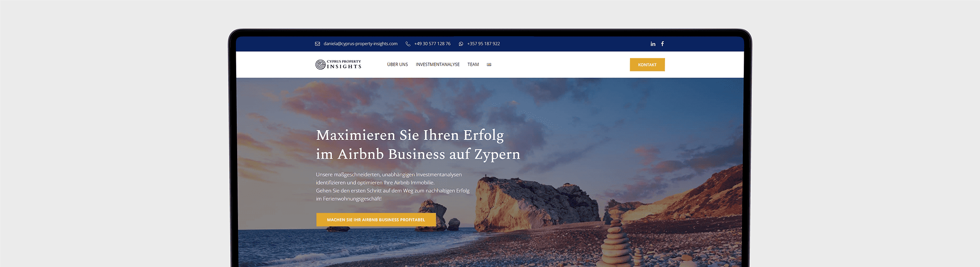
Task: Open the LinkedIn social icon
Action: click(653, 44)
